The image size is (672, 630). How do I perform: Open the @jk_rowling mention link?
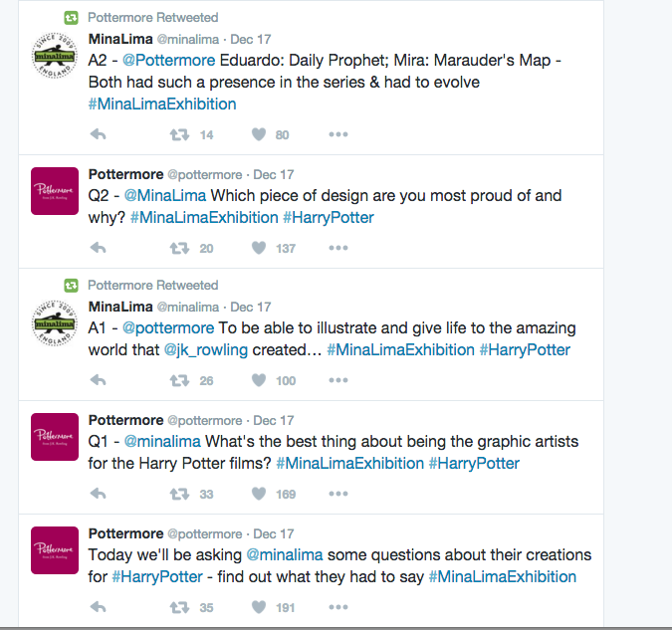click(206, 350)
